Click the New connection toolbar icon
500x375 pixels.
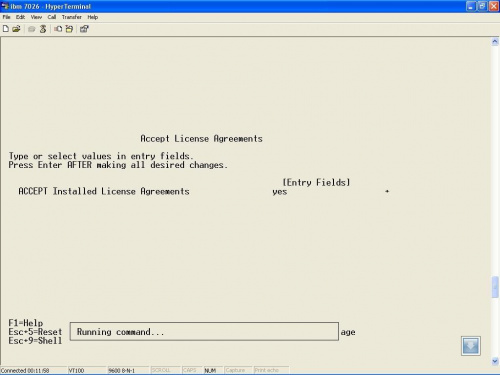[6, 29]
